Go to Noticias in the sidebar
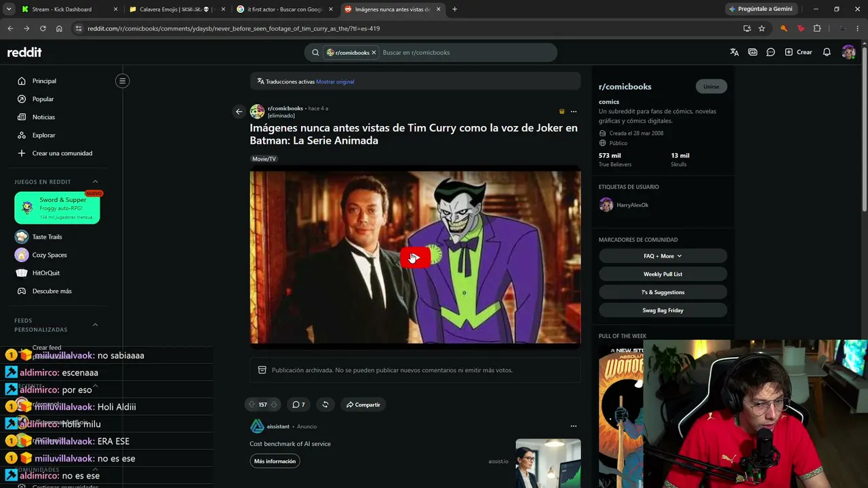This screenshot has width=868, height=488. [43, 117]
